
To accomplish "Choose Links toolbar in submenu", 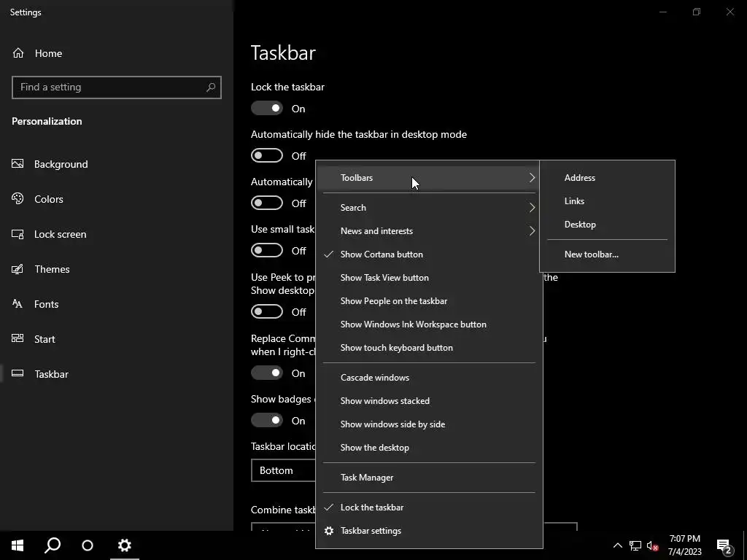I will [x=607, y=201].
